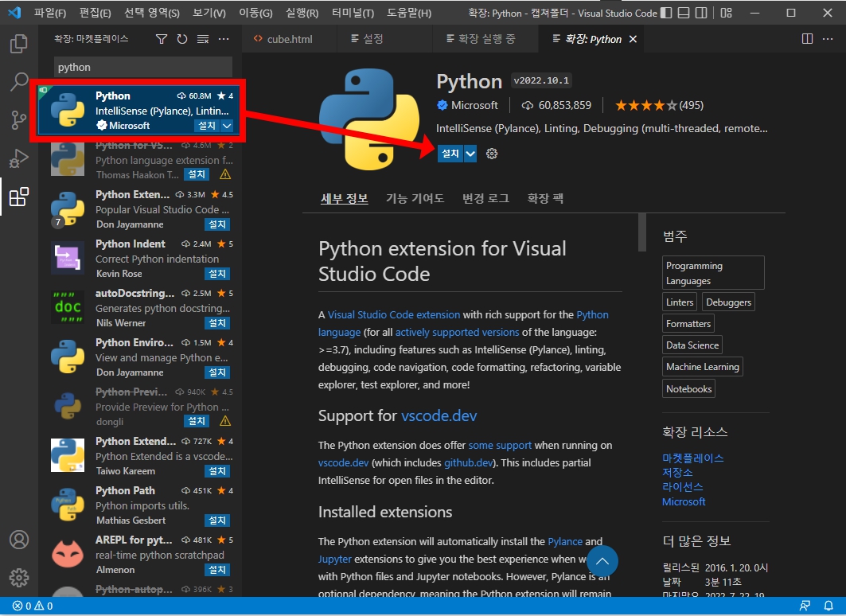Click the extensions search box containing python

143,68
